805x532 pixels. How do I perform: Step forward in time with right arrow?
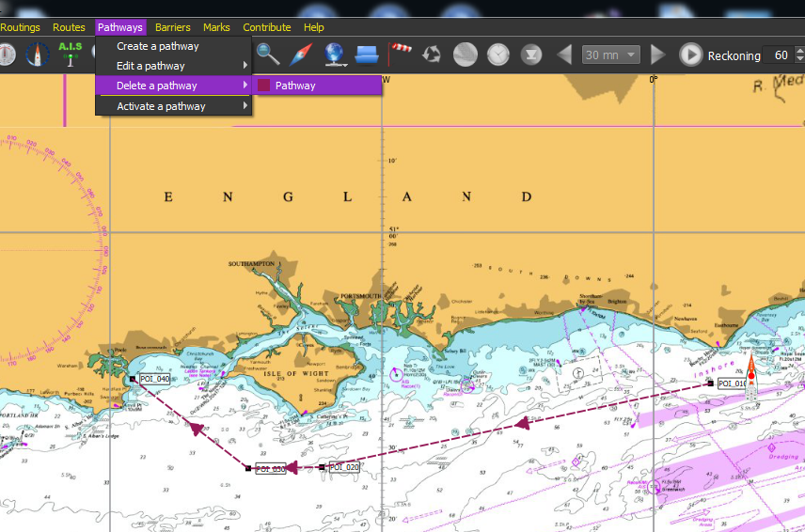click(658, 55)
